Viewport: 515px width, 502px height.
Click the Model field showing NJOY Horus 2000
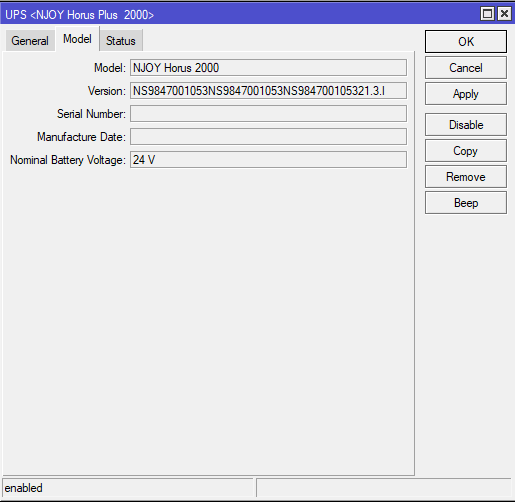tap(268, 68)
